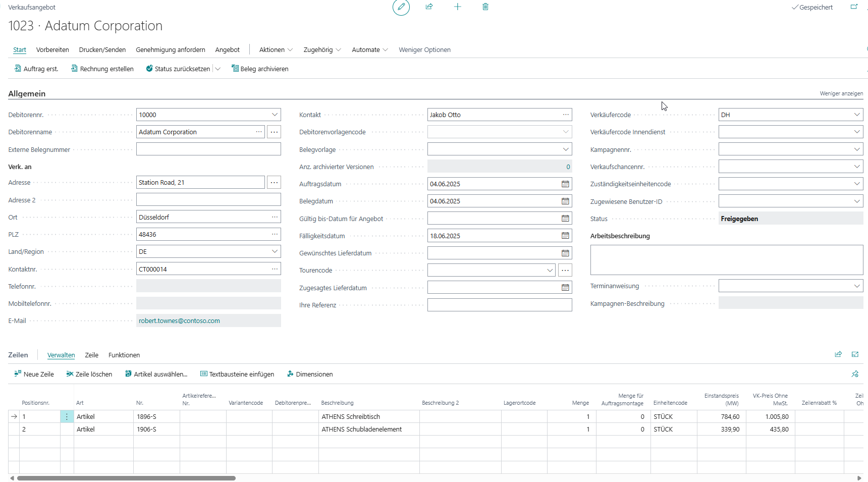Select Verwalten tab in Zeilen

coord(61,355)
